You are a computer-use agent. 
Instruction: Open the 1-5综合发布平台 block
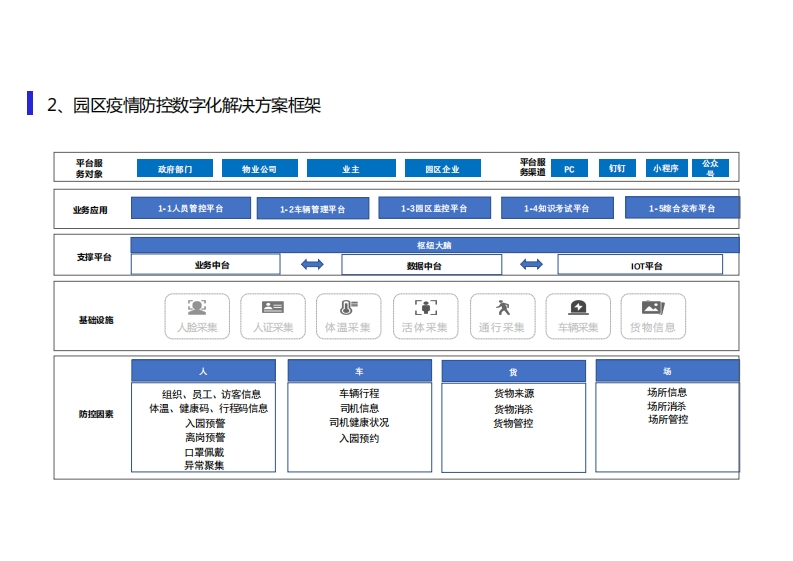pyautogui.click(x=682, y=208)
